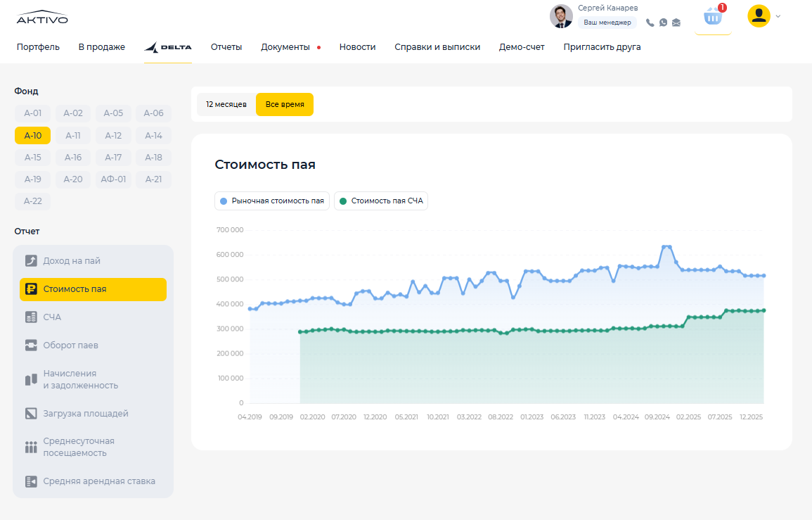This screenshot has width=812, height=520.
Task: Click Сергей Канарев manager photo
Action: tap(561, 16)
